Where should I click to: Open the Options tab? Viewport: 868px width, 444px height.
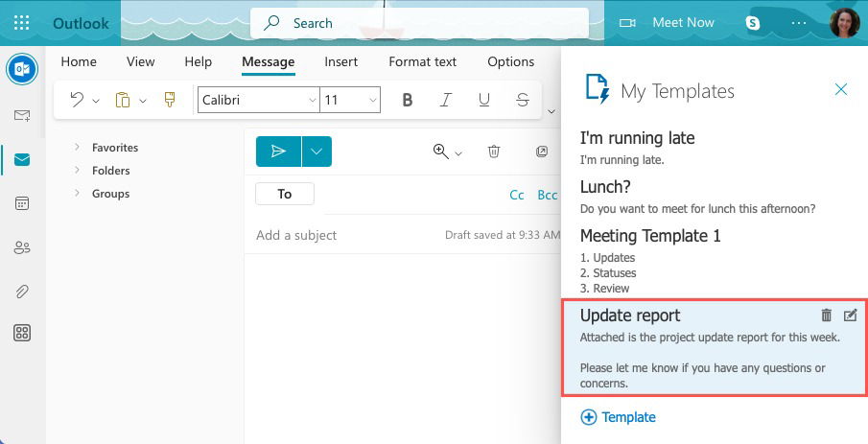tap(510, 61)
